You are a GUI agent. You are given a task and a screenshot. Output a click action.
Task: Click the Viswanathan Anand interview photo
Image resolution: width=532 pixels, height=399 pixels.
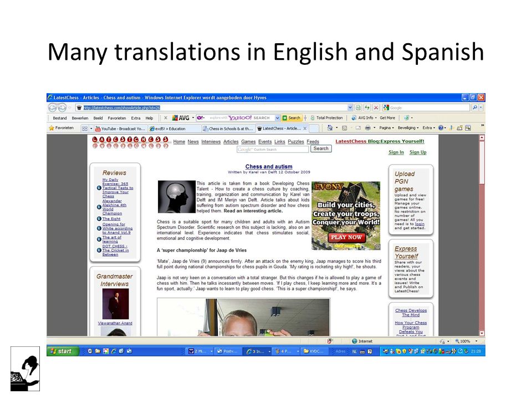click(116, 304)
